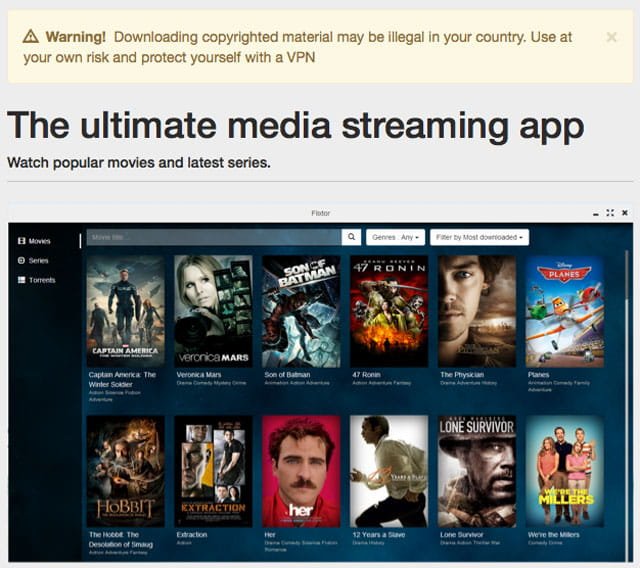The image size is (640, 568).
Task: Maximize the Flixtor window
Action: (x=610, y=213)
